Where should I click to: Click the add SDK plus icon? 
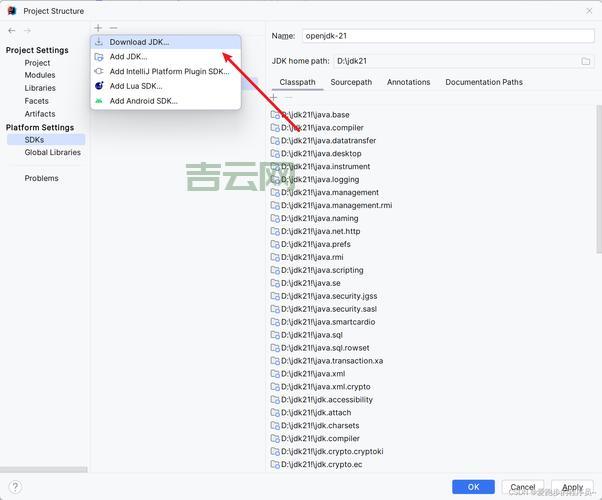[98, 28]
